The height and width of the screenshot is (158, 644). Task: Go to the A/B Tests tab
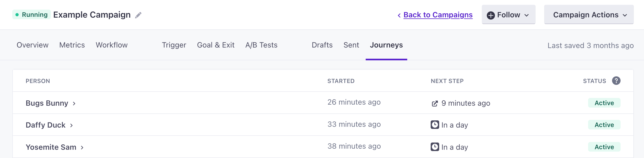pyautogui.click(x=261, y=45)
